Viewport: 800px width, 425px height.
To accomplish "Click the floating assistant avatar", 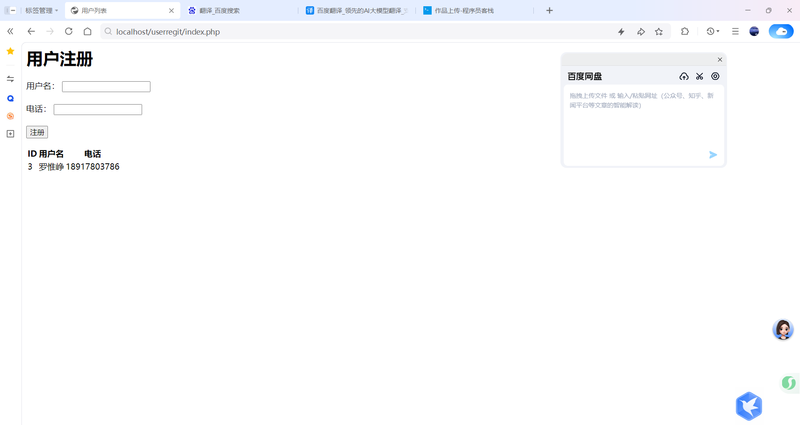I will click(783, 330).
